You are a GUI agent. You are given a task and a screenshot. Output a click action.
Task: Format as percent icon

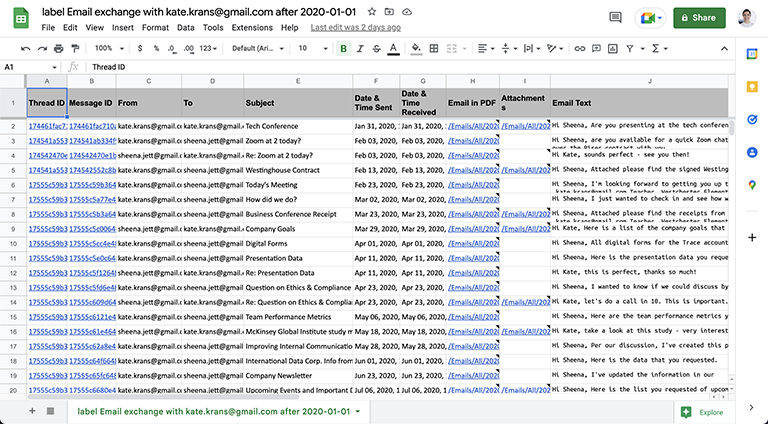click(x=156, y=48)
